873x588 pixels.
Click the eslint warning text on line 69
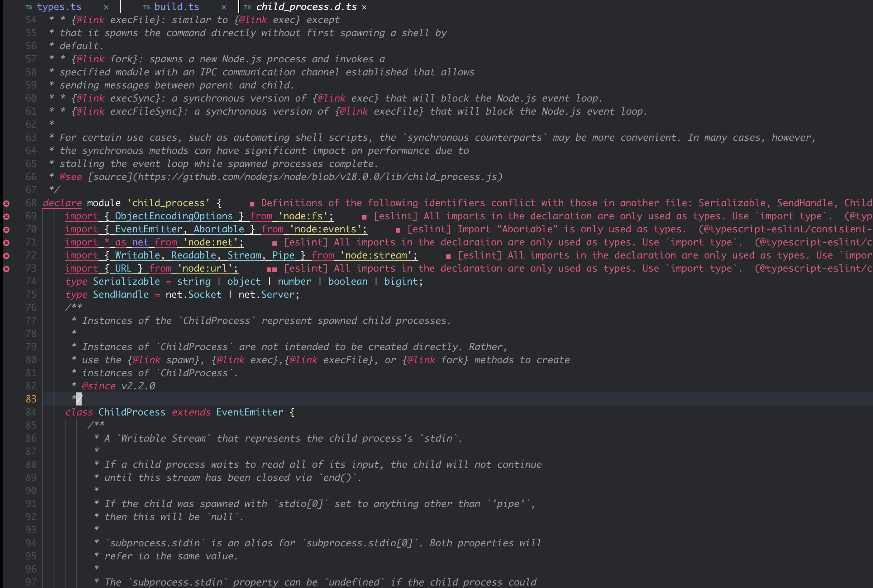click(x=600, y=216)
